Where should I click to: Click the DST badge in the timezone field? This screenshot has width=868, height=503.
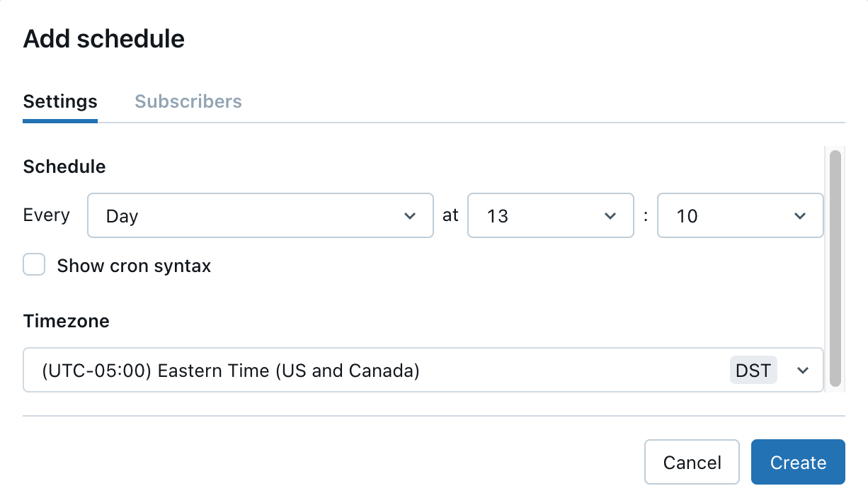(753, 370)
